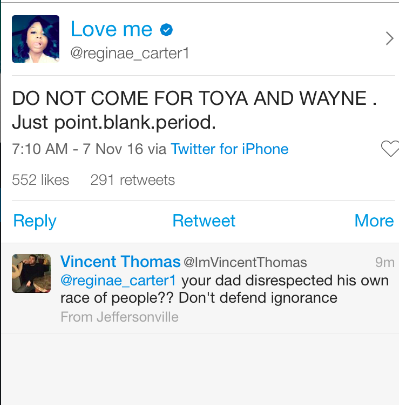Open the More options menu
Image resolution: width=399 pixels, height=405 pixels.
point(374,221)
